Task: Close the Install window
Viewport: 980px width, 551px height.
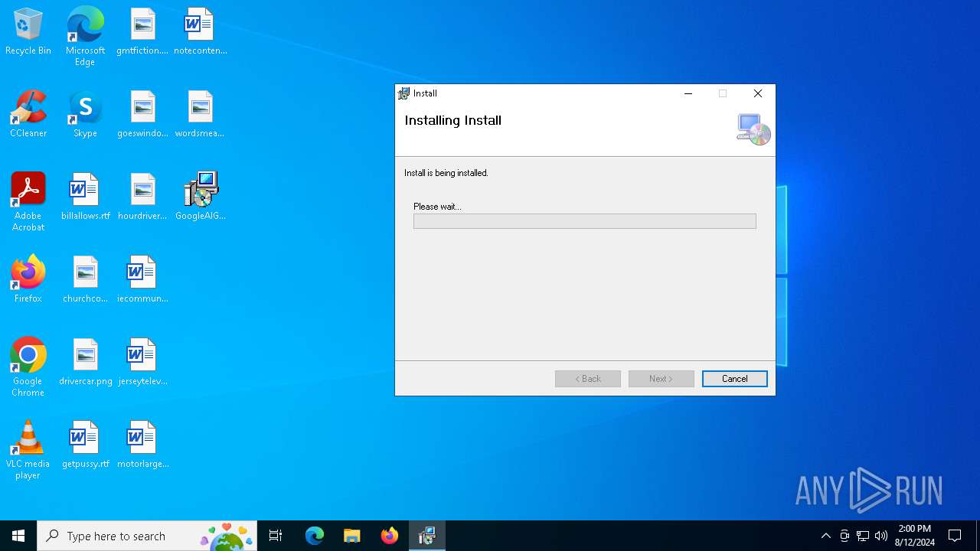Action: pos(758,93)
